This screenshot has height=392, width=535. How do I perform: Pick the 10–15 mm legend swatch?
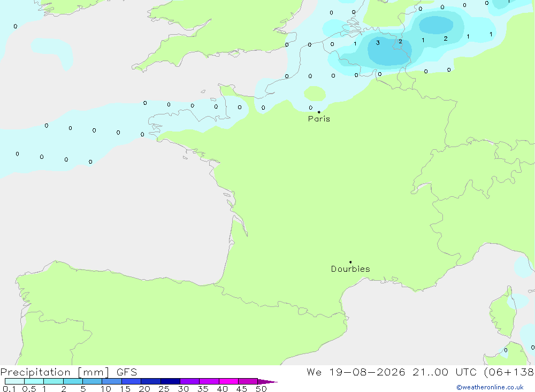coord(112,381)
